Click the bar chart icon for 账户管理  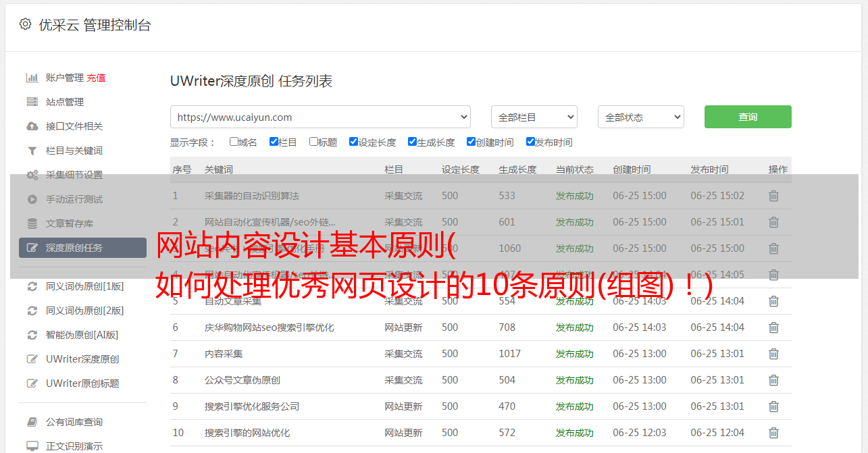(x=32, y=78)
